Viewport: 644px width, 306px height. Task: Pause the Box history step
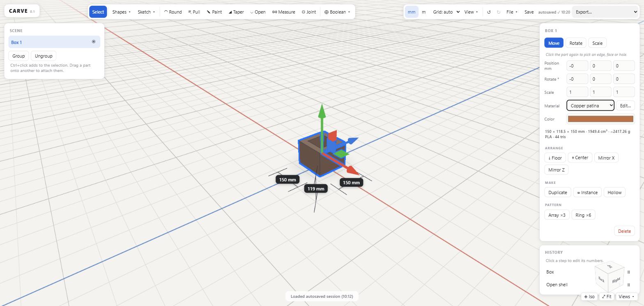pyautogui.click(x=628, y=272)
